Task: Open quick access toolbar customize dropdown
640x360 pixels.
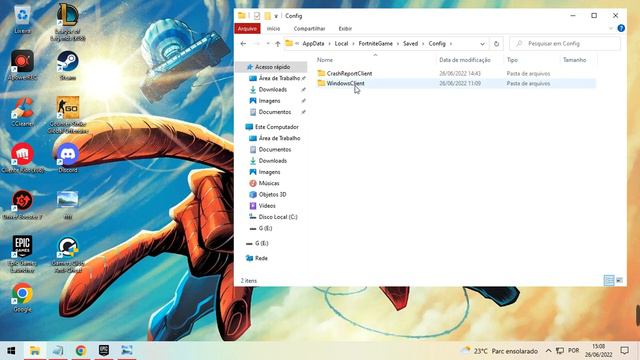Action: tap(276, 16)
